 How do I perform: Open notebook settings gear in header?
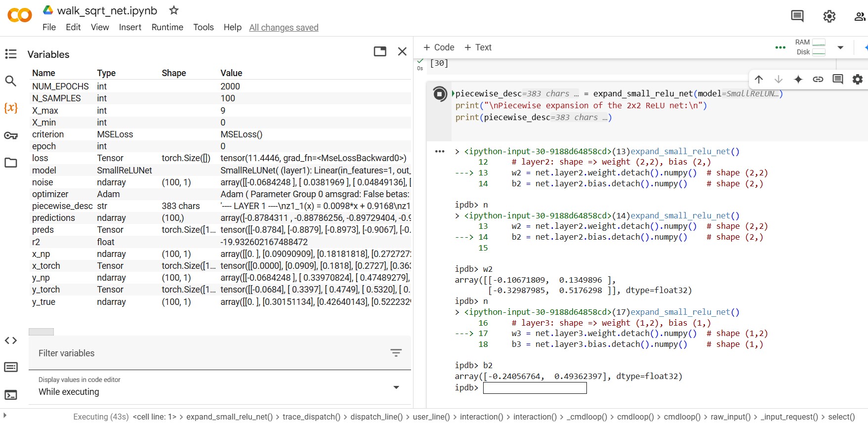829,16
